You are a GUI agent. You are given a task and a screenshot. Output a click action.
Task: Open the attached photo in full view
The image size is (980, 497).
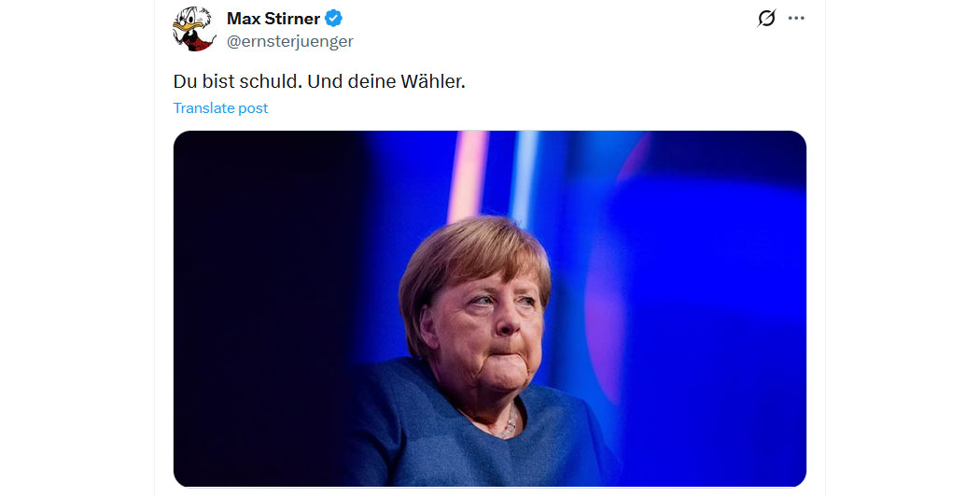(x=489, y=308)
